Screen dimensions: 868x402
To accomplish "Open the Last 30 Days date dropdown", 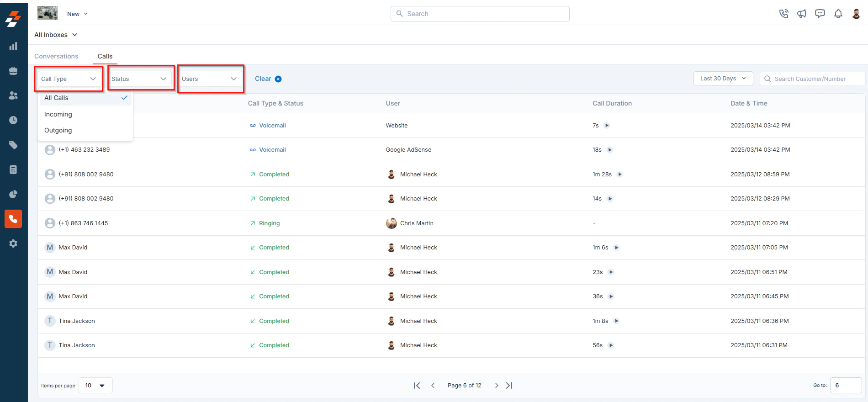I will 723,78.
